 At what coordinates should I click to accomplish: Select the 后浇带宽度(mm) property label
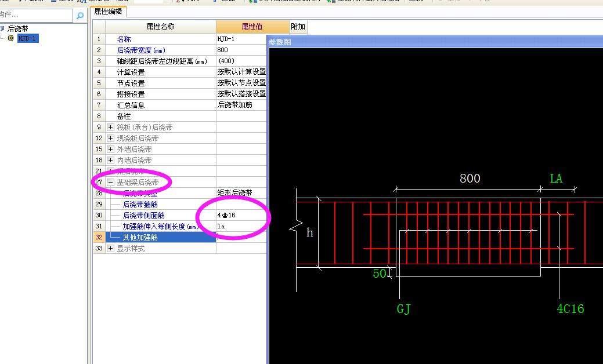click(141, 50)
